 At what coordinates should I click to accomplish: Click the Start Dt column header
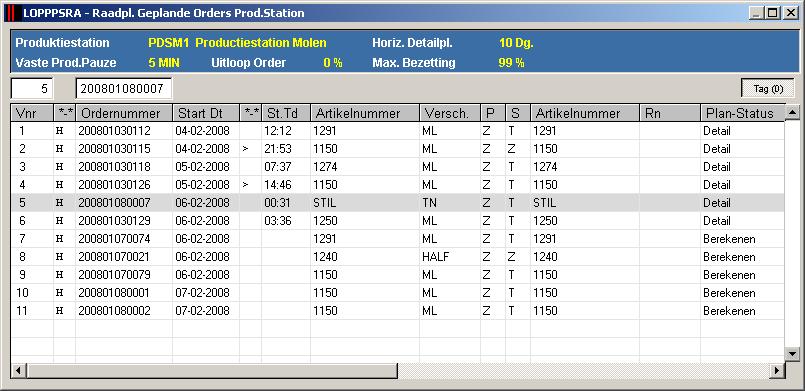coord(206,113)
